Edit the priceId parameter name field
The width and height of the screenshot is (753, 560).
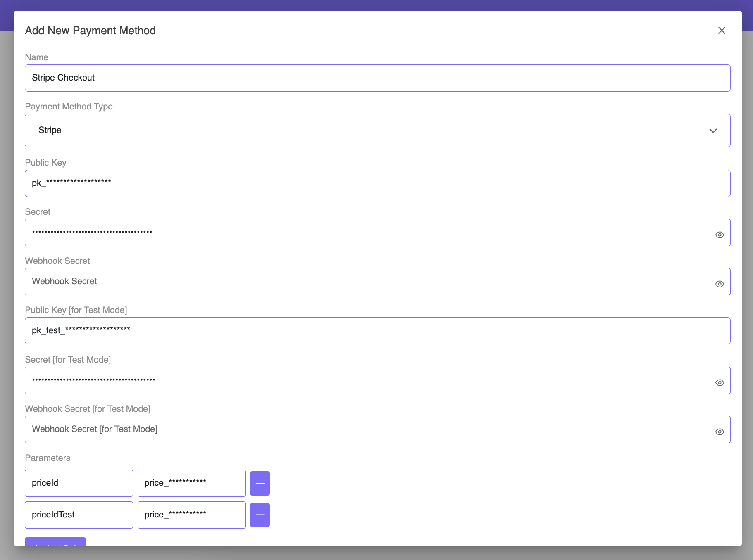click(x=79, y=483)
